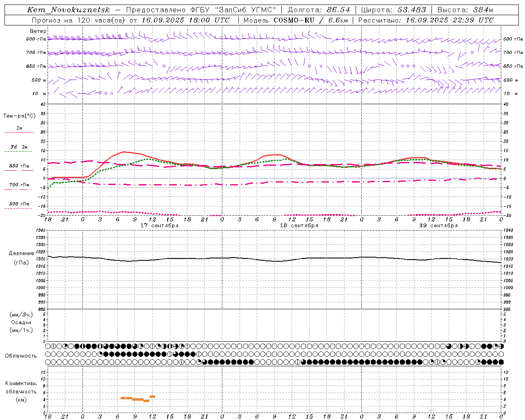Click the (мм/3ч.) precipitation unit label
Viewport: 525px width, 420px height.
click(21, 315)
